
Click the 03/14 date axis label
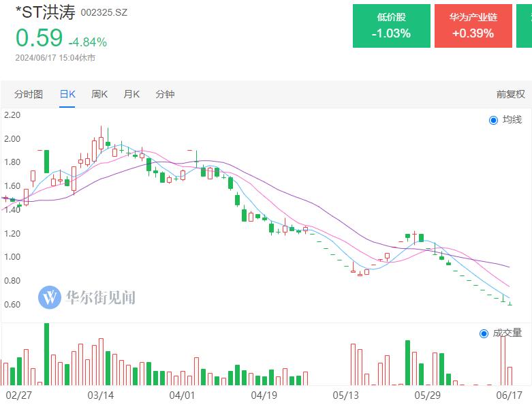pos(101,395)
